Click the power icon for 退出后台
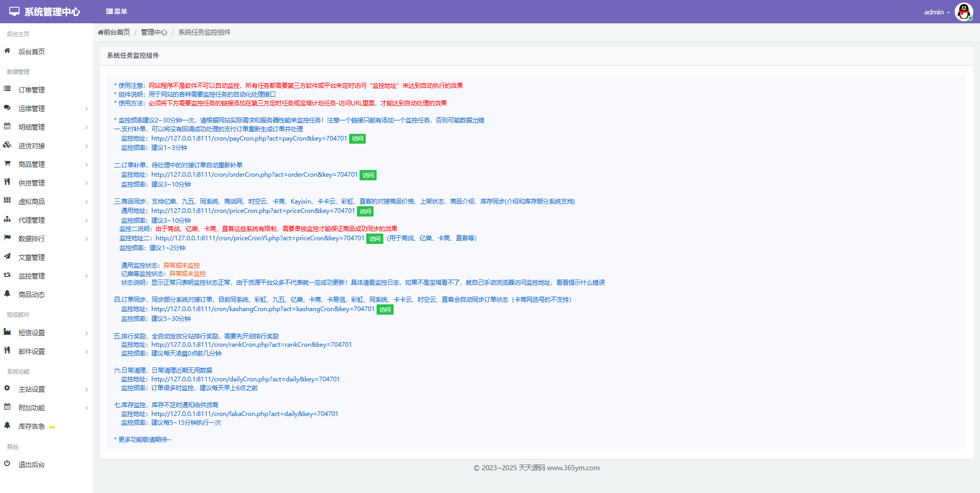 7,464
